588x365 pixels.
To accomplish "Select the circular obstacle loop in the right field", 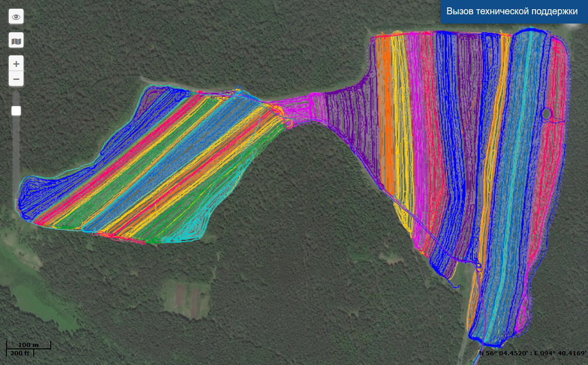I will (x=546, y=114).
